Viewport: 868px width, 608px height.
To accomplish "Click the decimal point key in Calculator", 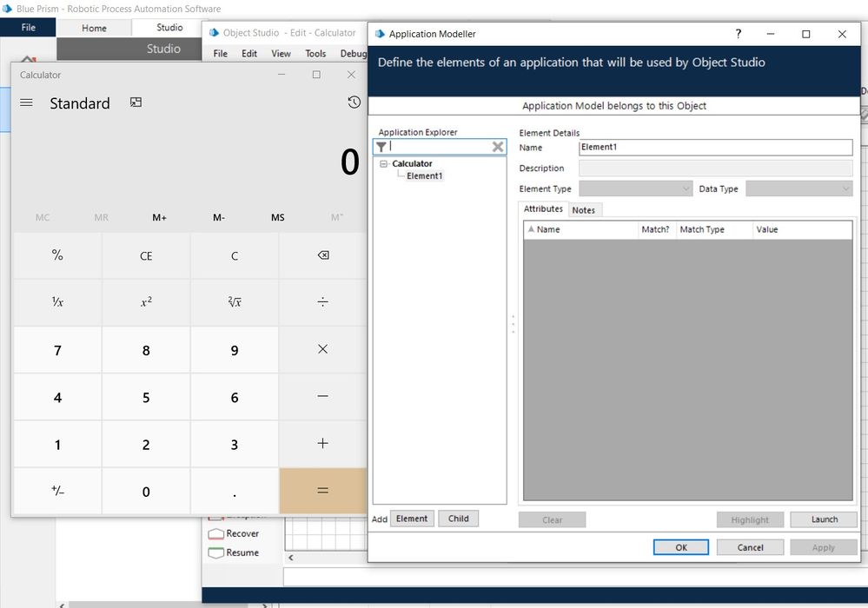I will pyautogui.click(x=235, y=491).
